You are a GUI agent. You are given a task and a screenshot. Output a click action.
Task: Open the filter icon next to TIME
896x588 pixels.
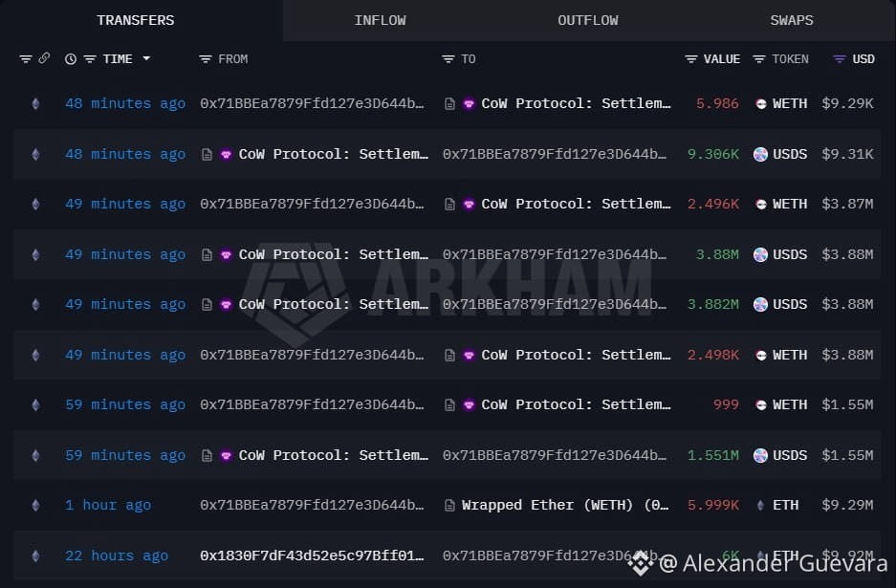[90, 59]
